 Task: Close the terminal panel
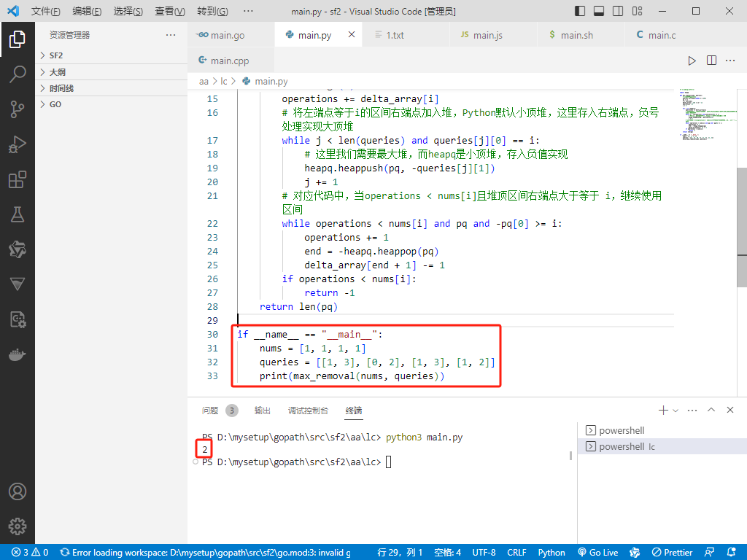coord(729,410)
